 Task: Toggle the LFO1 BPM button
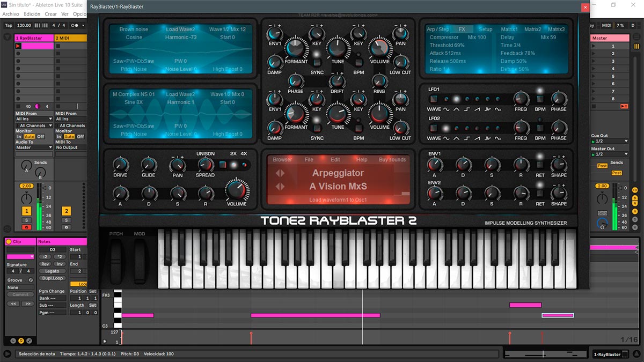point(540,99)
